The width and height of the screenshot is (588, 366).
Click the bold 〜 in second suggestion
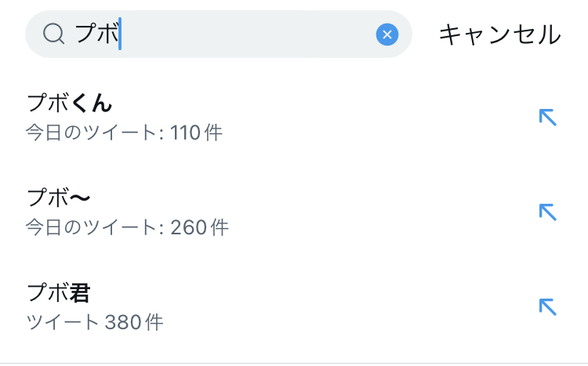[x=81, y=197]
